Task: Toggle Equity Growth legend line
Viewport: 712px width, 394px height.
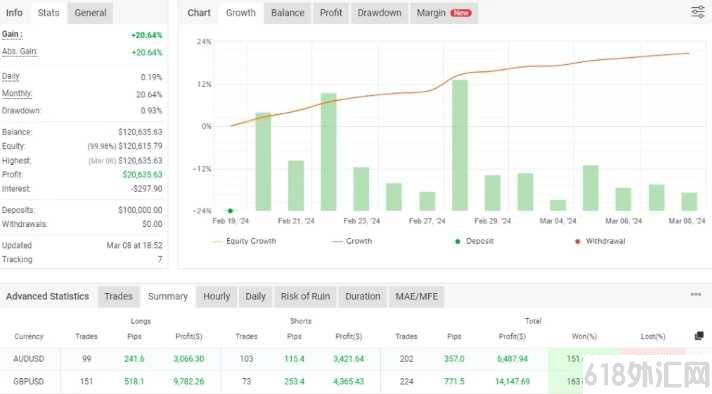Action: click(x=244, y=241)
